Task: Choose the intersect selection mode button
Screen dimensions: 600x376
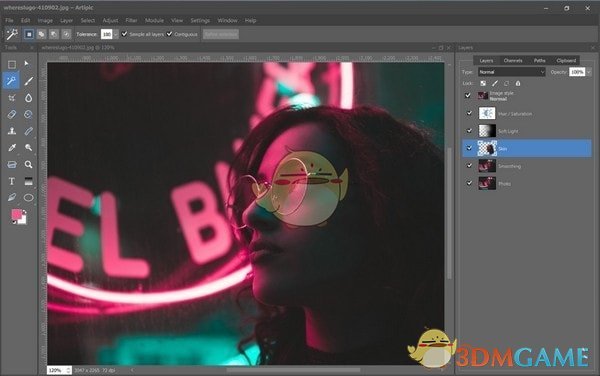Action: (x=66, y=34)
